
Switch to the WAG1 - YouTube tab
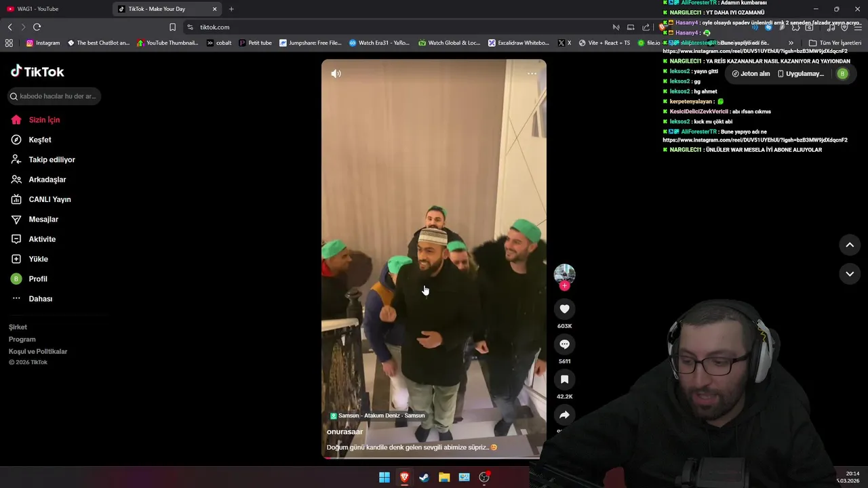(x=54, y=9)
